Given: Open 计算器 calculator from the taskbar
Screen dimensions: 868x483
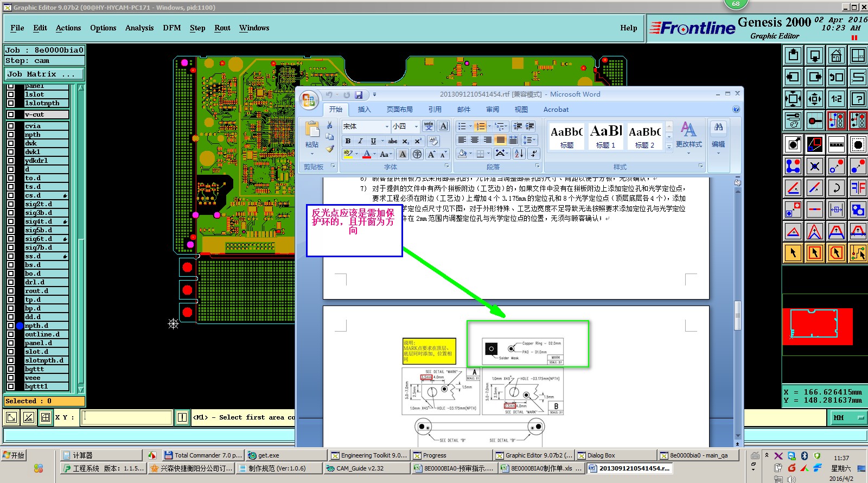Looking at the screenshot, I should pyautogui.click(x=101, y=455).
